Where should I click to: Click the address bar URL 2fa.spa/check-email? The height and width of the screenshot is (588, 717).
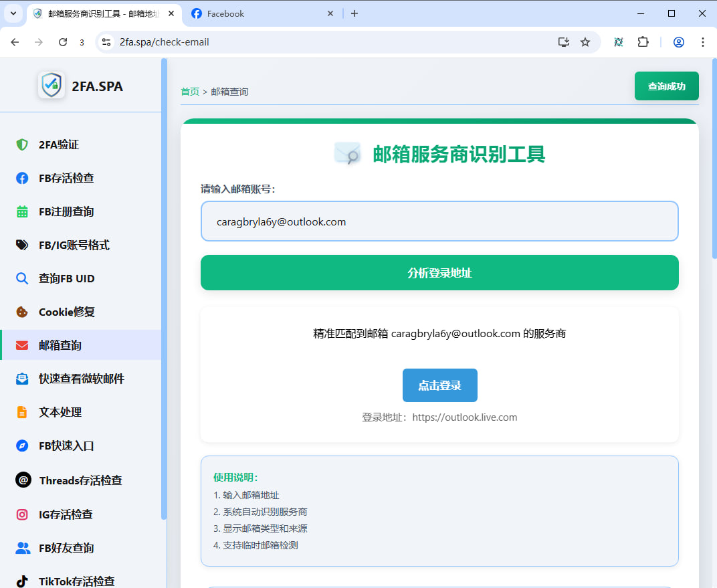coord(164,42)
